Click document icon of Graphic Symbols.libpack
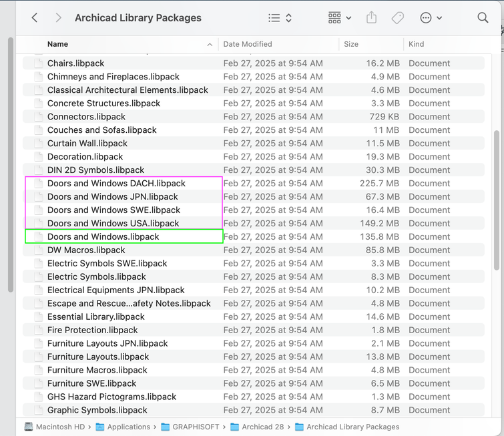The image size is (504, 436). tap(39, 410)
